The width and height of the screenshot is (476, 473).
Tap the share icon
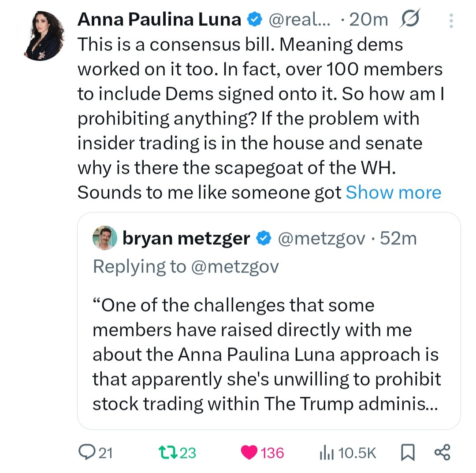click(x=442, y=452)
